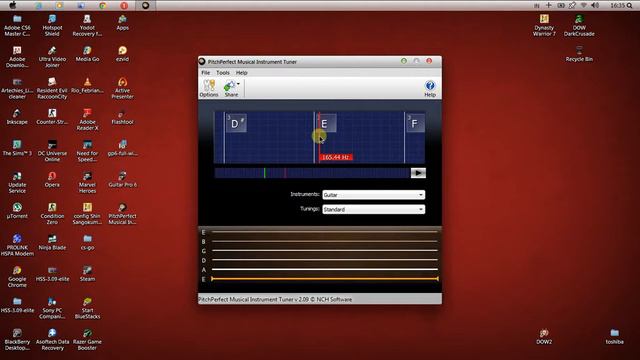Open the Apps desktop icon
The width and height of the screenshot is (640, 360).
coord(122,22)
